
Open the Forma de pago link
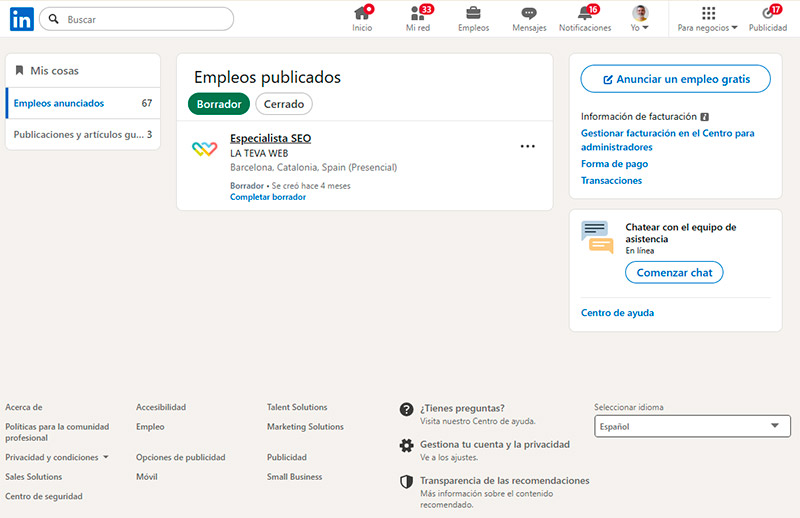614,164
